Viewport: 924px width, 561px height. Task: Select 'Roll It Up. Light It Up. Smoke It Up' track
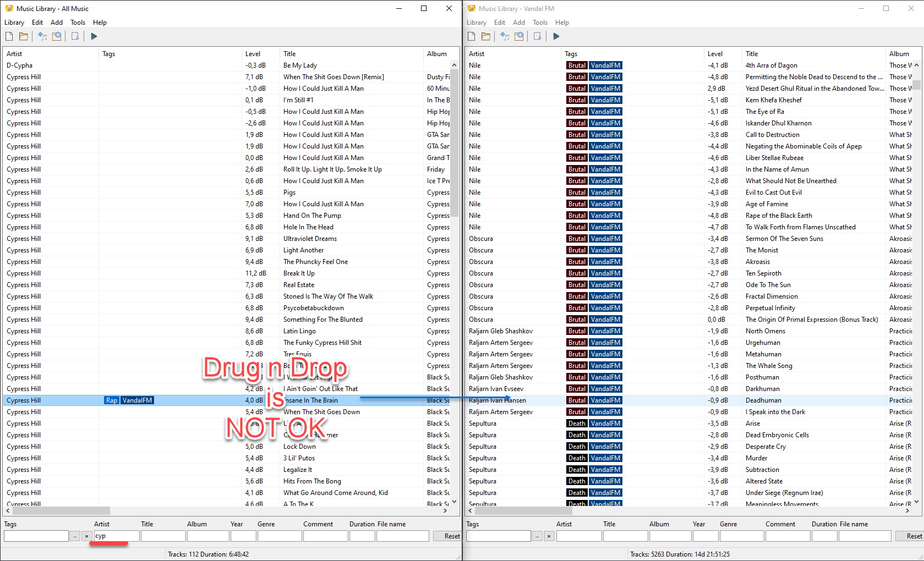coord(227,169)
